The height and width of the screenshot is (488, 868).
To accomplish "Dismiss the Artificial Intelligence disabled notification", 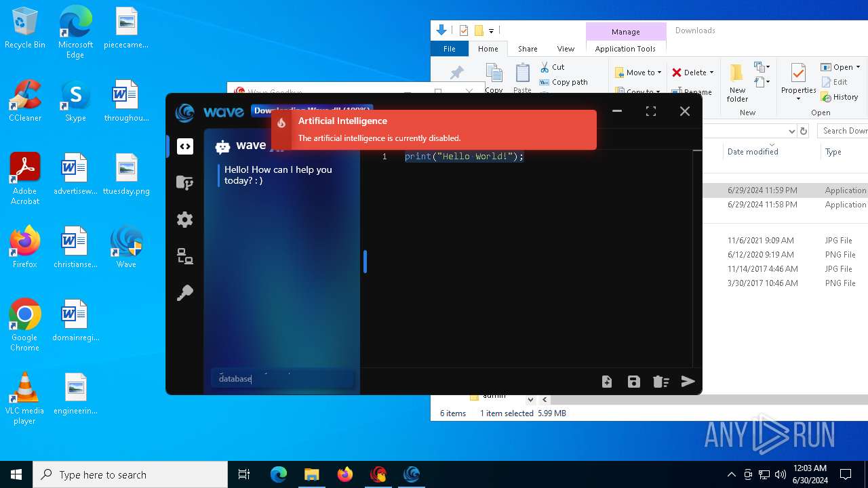I will coord(434,129).
